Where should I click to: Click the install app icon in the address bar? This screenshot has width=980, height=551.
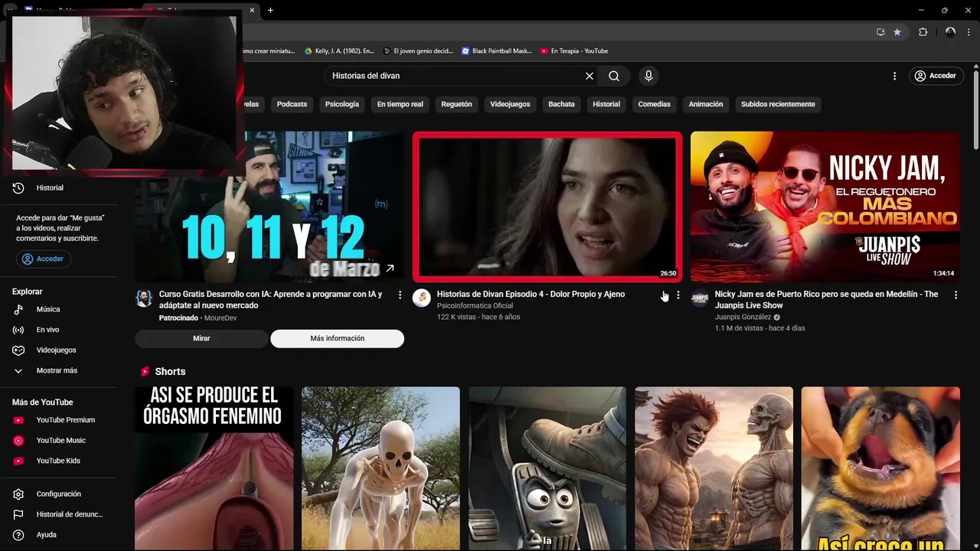point(880,32)
